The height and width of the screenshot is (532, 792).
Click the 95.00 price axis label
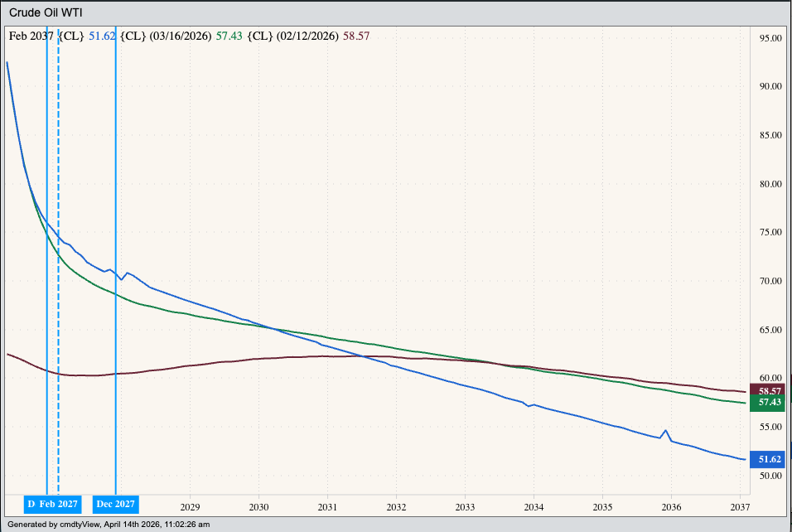click(x=771, y=38)
